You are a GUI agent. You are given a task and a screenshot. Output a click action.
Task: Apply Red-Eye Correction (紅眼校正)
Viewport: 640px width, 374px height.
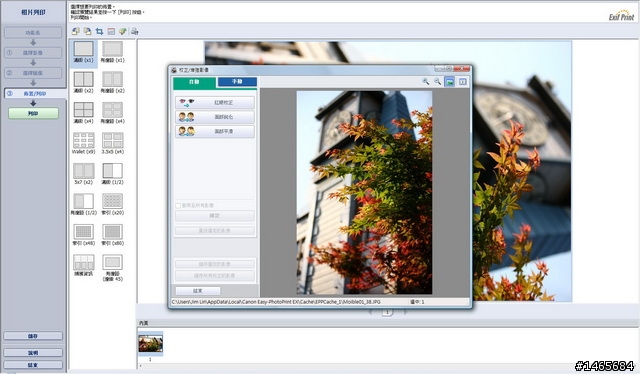[x=215, y=102]
